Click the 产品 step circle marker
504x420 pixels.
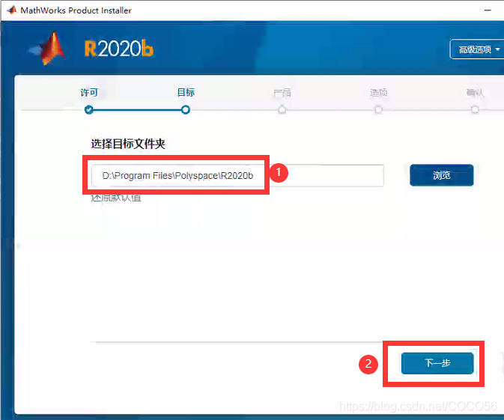pos(282,110)
